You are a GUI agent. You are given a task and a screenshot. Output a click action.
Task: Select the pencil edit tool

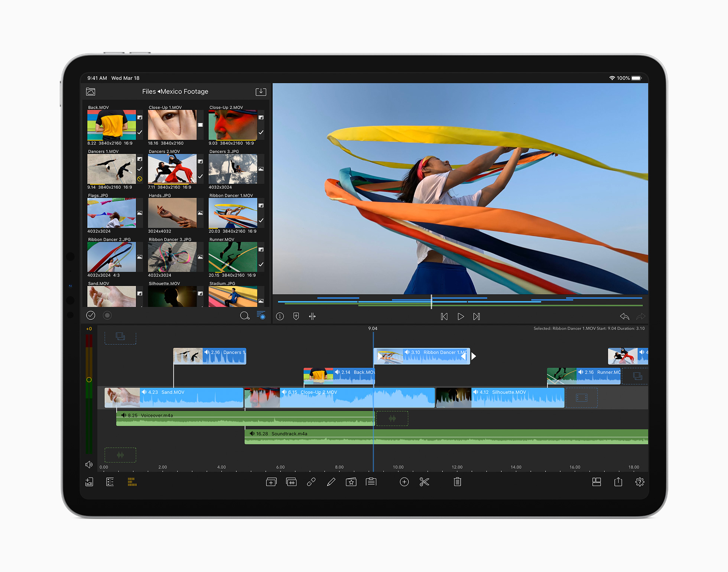pyautogui.click(x=331, y=482)
